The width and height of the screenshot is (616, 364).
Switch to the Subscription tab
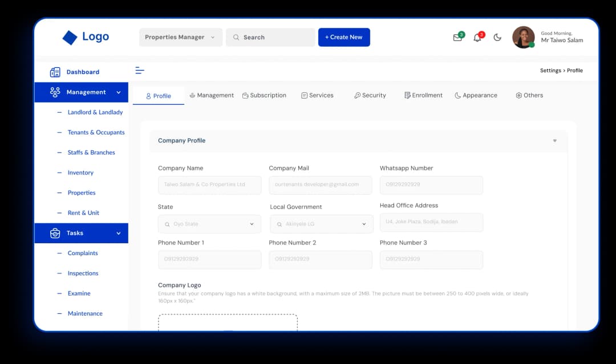click(x=264, y=96)
